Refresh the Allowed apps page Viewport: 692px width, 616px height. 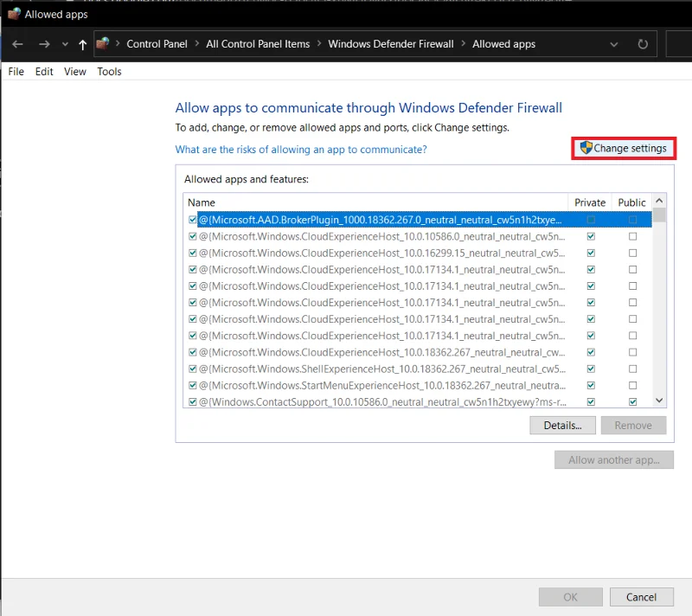tap(643, 44)
